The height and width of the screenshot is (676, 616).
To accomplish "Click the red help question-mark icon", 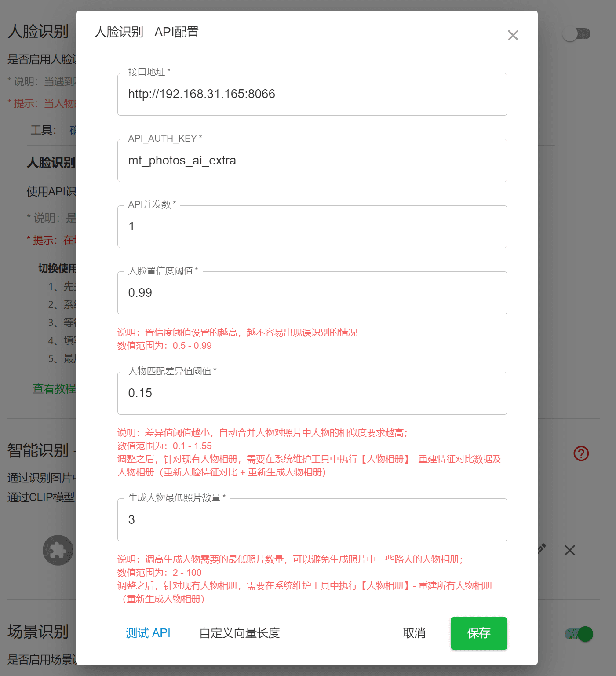I will [581, 453].
